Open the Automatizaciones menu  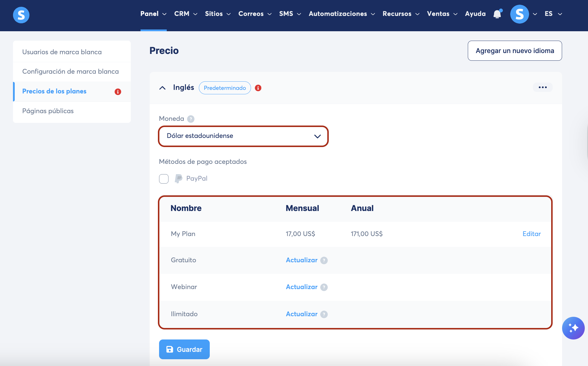pyautogui.click(x=341, y=14)
